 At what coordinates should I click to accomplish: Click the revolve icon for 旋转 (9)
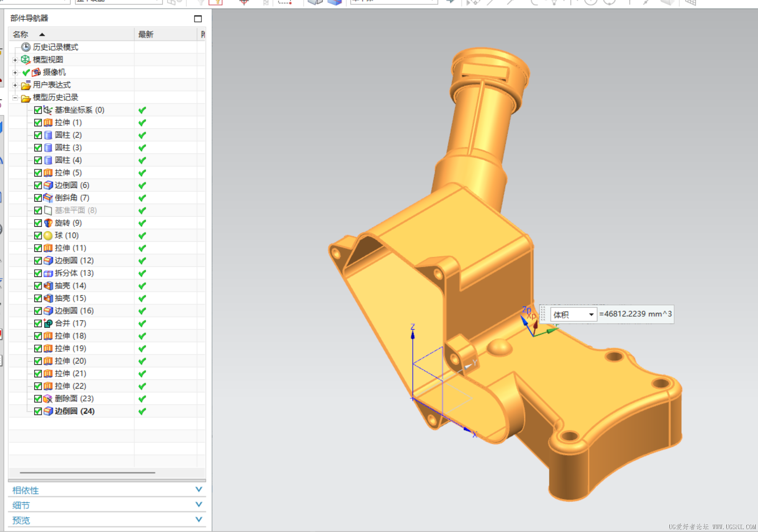(x=48, y=223)
